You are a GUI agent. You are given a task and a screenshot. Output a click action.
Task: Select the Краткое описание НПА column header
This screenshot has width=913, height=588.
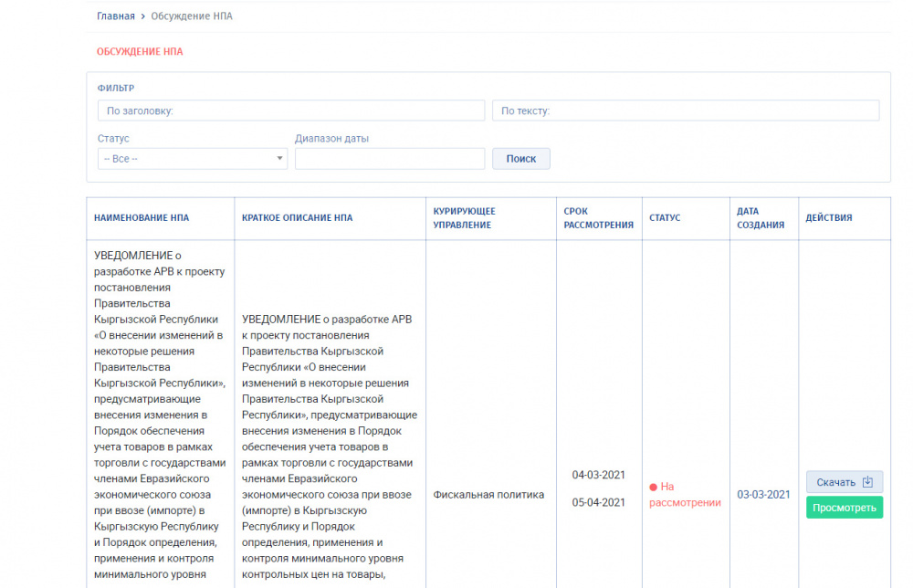tap(297, 218)
